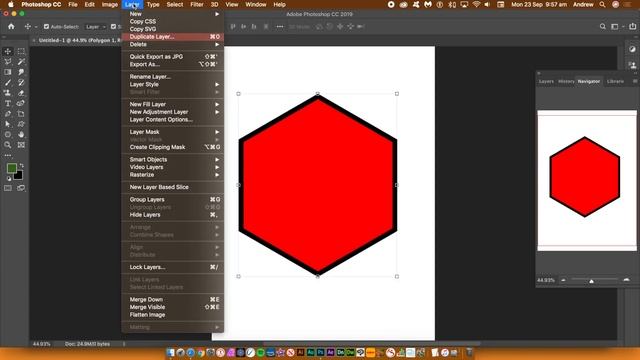Image resolution: width=640 pixels, height=360 pixels.
Task: Click the Home button in options bar
Action: (11, 27)
